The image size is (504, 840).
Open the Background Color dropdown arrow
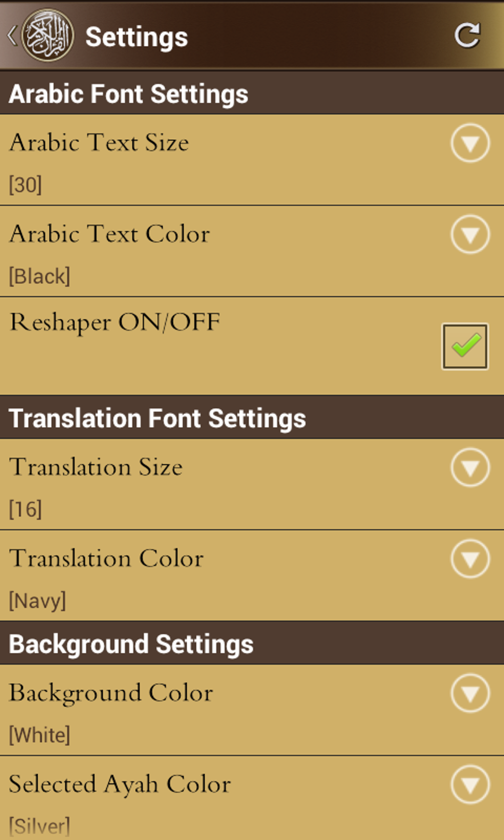point(470,693)
